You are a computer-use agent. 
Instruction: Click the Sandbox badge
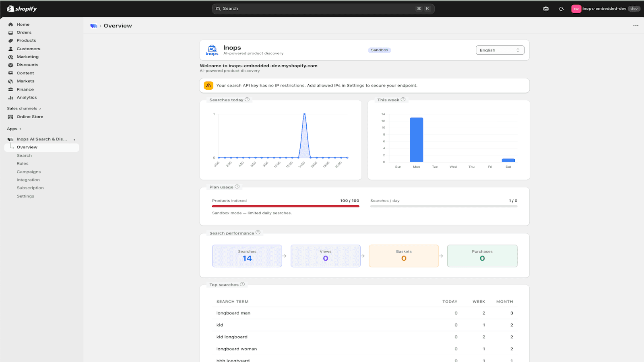[x=380, y=50]
